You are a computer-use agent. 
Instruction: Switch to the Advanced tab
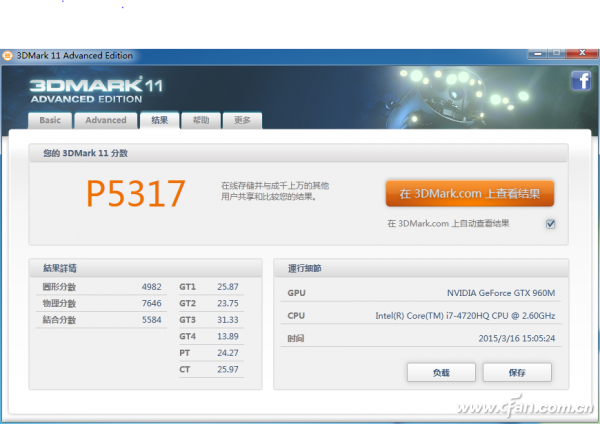[x=106, y=120]
